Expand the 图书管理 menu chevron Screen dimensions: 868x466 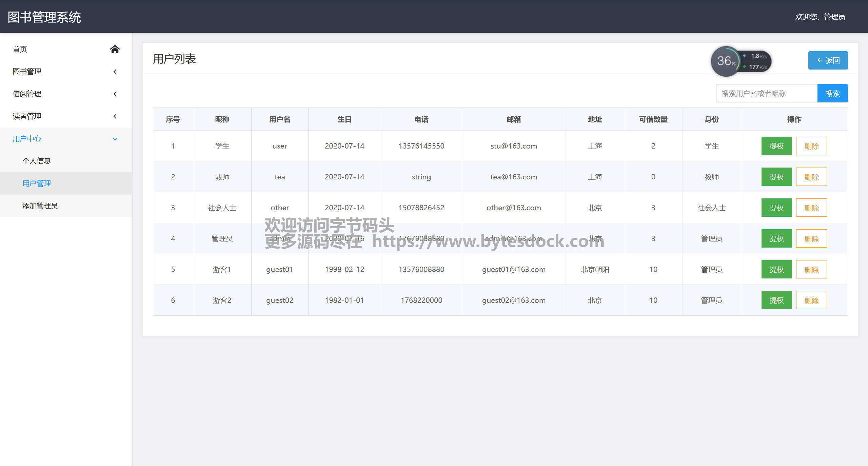pyautogui.click(x=115, y=72)
